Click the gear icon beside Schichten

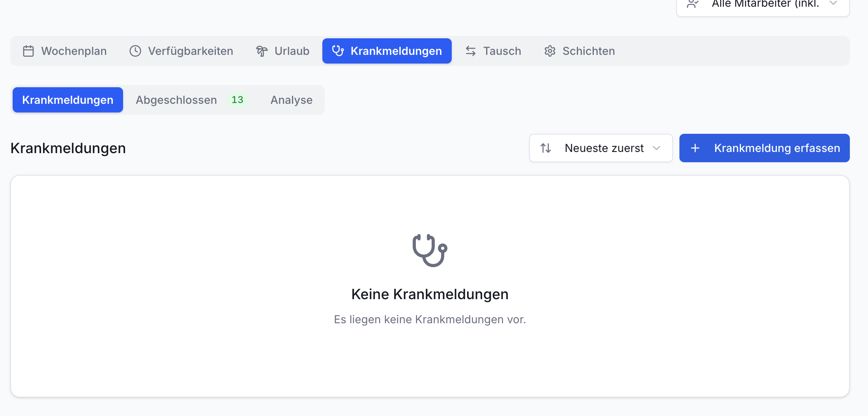tap(550, 51)
